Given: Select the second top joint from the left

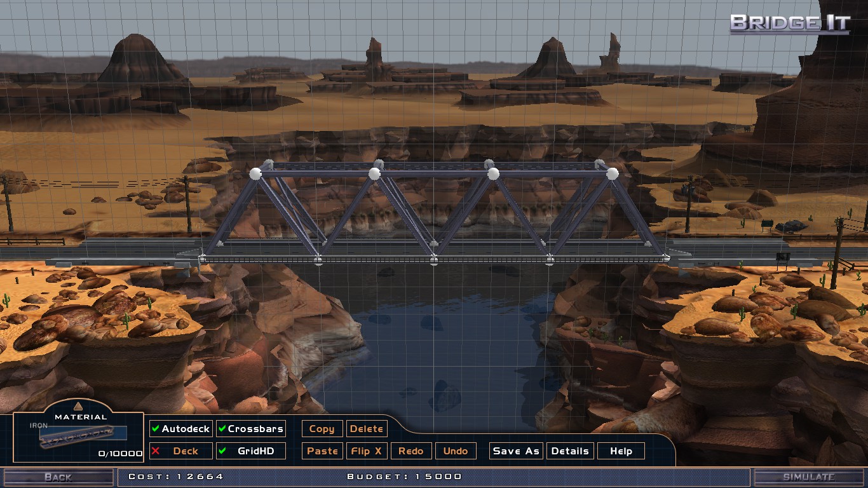Looking at the screenshot, I should 374,173.
